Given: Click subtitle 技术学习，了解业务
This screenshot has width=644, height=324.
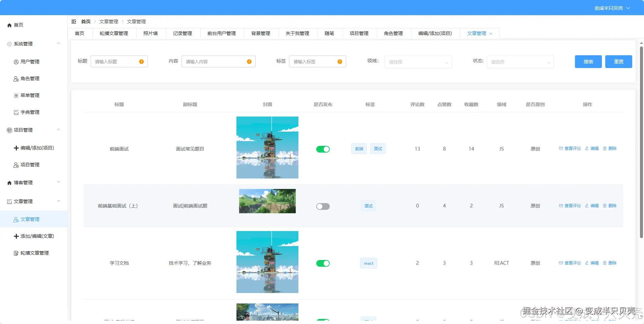Looking at the screenshot, I should point(190,263).
